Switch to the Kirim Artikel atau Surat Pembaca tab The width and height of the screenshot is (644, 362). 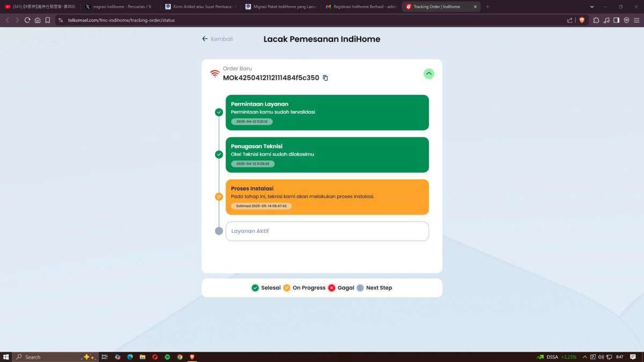pos(200,6)
